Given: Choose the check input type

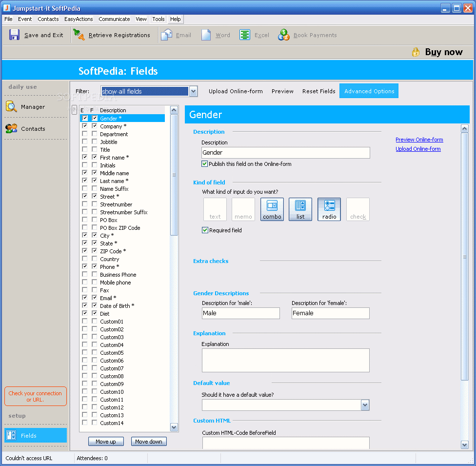Looking at the screenshot, I should [358, 209].
